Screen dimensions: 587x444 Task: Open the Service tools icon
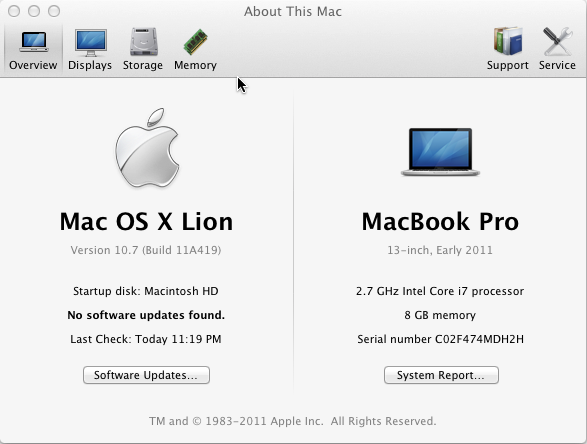pos(557,41)
